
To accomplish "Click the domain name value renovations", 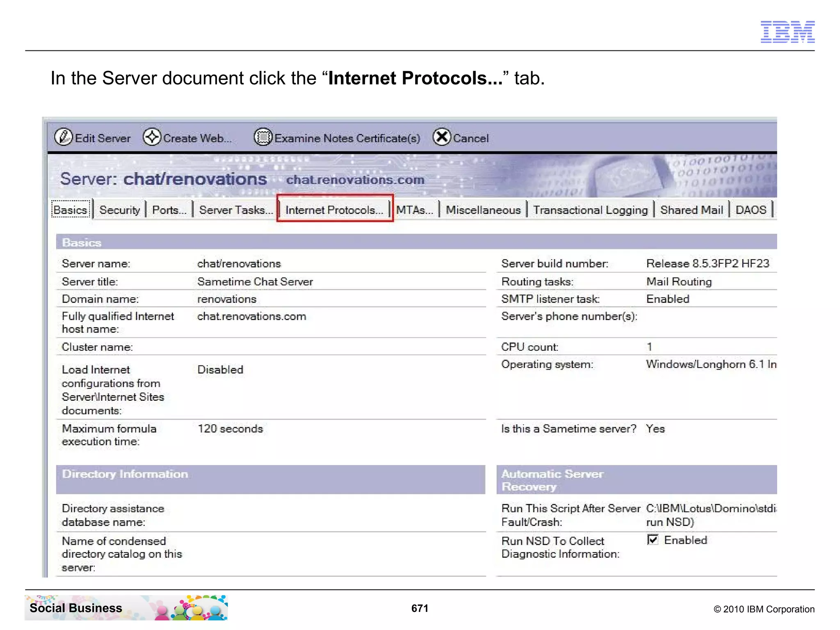I will [227, 299].
